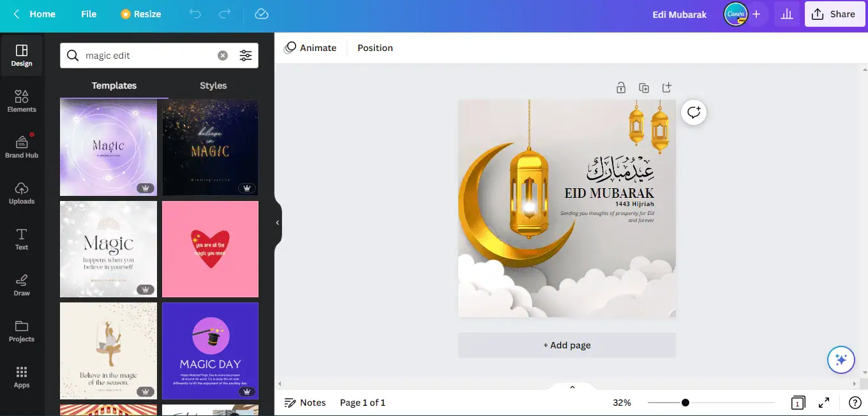Click the Share button

coord(835,14)
